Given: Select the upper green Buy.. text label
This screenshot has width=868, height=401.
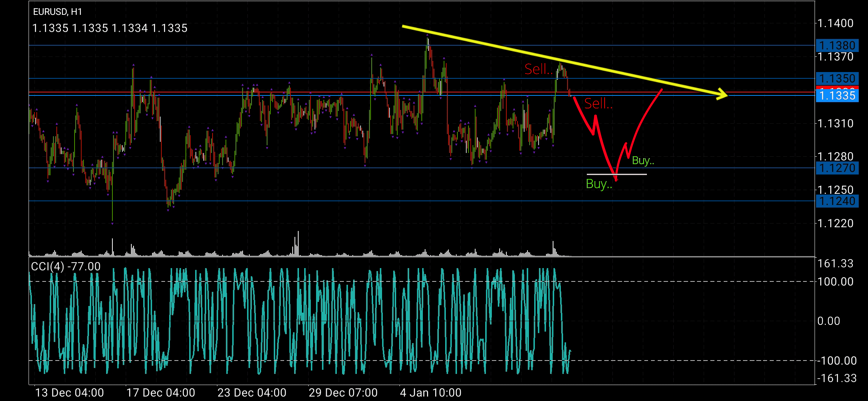Looking at the screenshot, I should tap(643, 160).
